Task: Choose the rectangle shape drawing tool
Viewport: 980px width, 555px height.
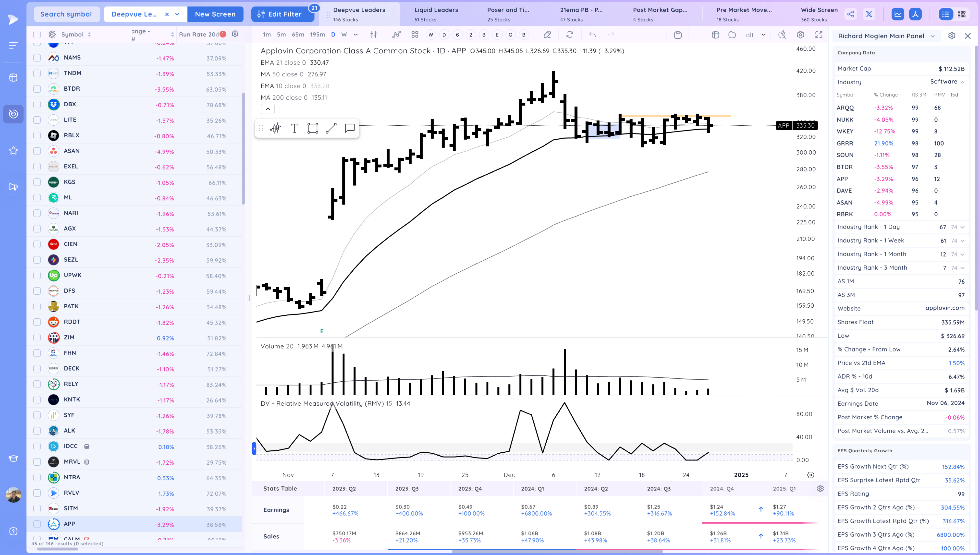Action: pos(313,128)
